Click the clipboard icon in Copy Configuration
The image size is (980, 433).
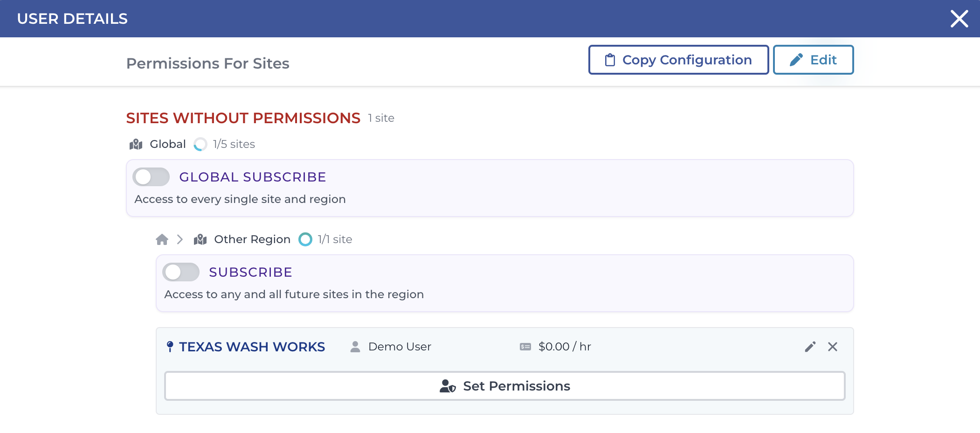click(610, 60)
